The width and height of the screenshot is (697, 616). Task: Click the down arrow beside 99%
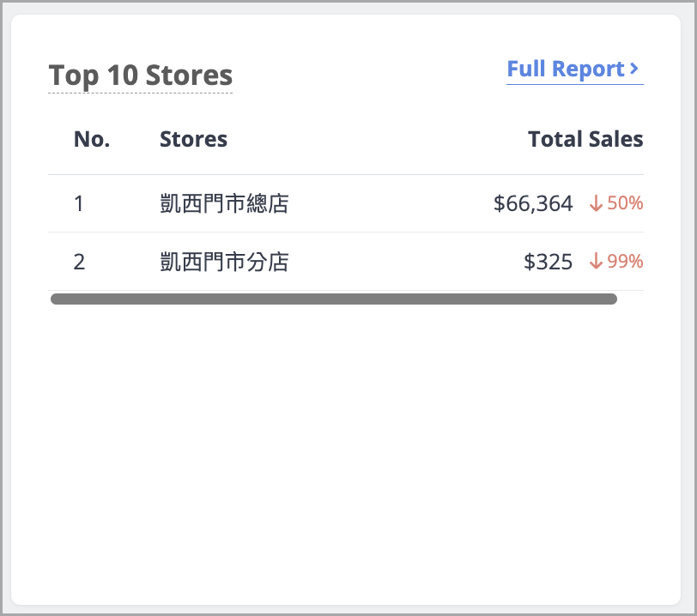(596, 262)
